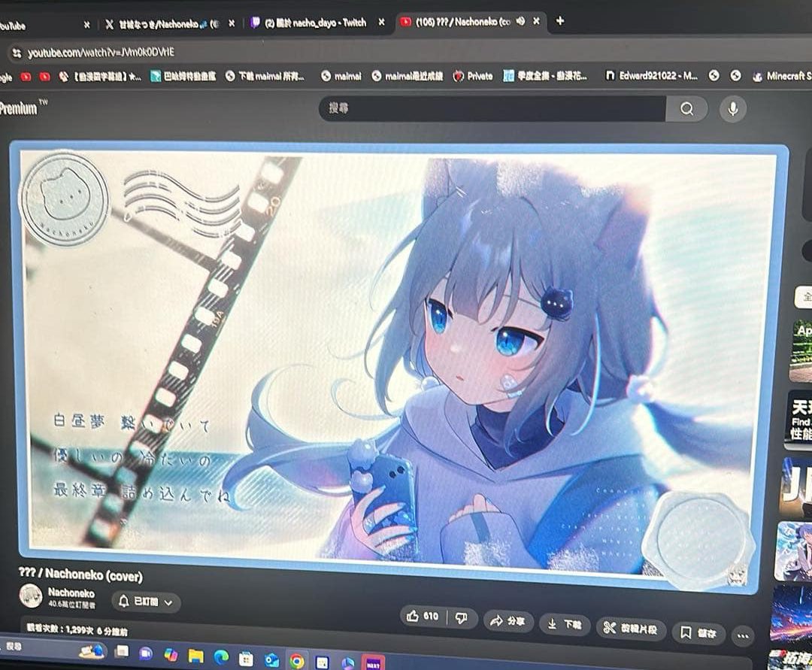Image resolution: width=812 pixels, height=670 pixels.
Task: Dislike the video with the thumbs-down icon
Action: coord(461,617)
